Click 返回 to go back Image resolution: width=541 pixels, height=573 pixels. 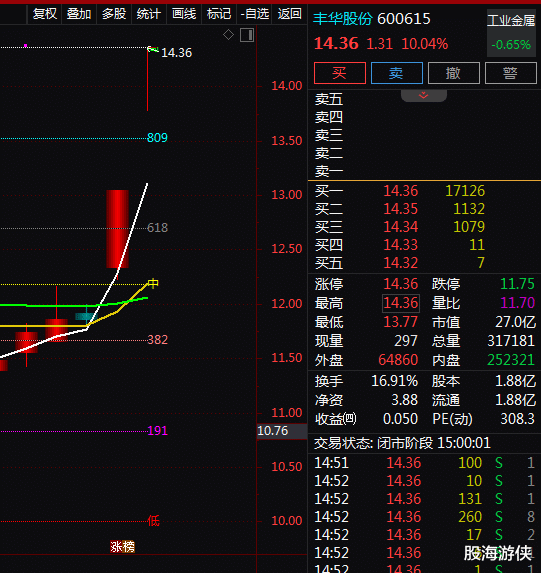tap(289, 14)
